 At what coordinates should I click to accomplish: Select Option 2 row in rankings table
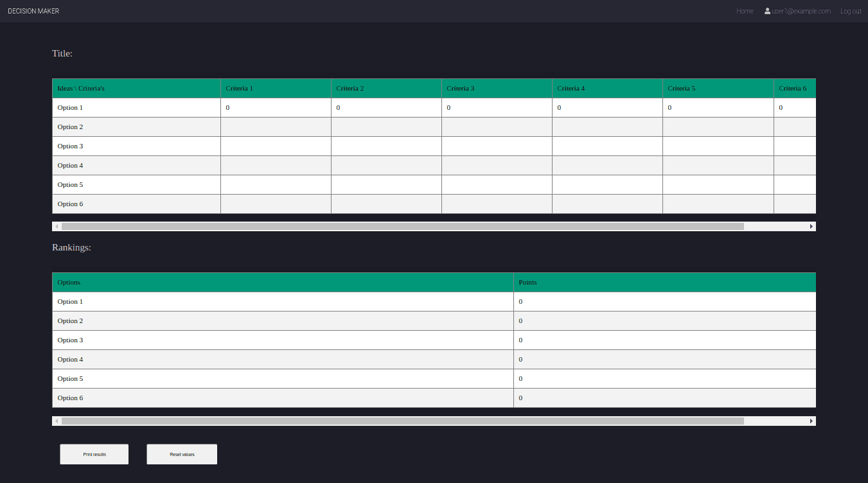[x=434, y=321]
